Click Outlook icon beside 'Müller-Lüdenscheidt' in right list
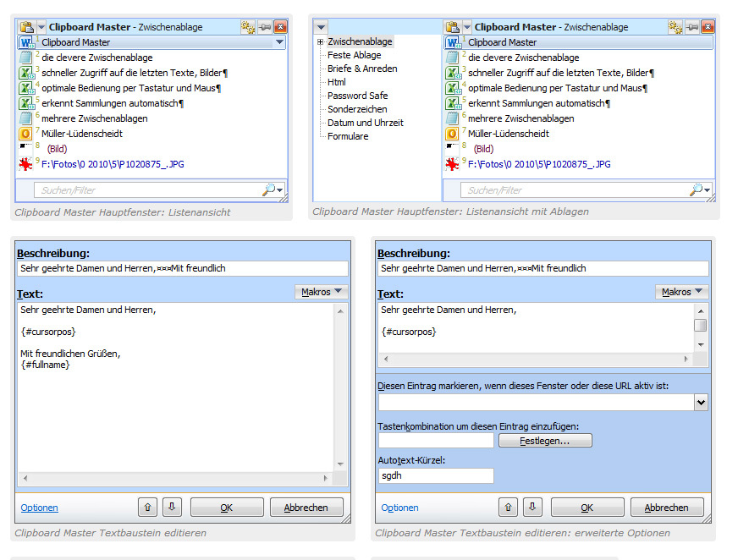The width and height of the screenshot is (749, 560). click(x=452, y=134)
